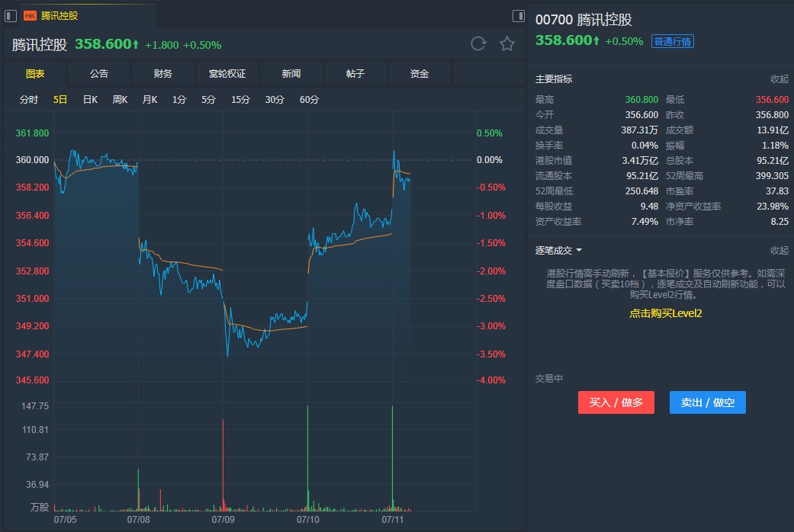
Task: Select the 月K chart period
Action: pyautogui.click(x=150, y=100)
